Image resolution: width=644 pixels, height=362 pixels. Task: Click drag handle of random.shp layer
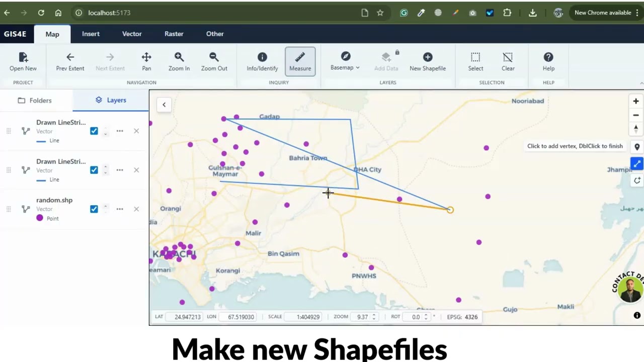(9, 209)
